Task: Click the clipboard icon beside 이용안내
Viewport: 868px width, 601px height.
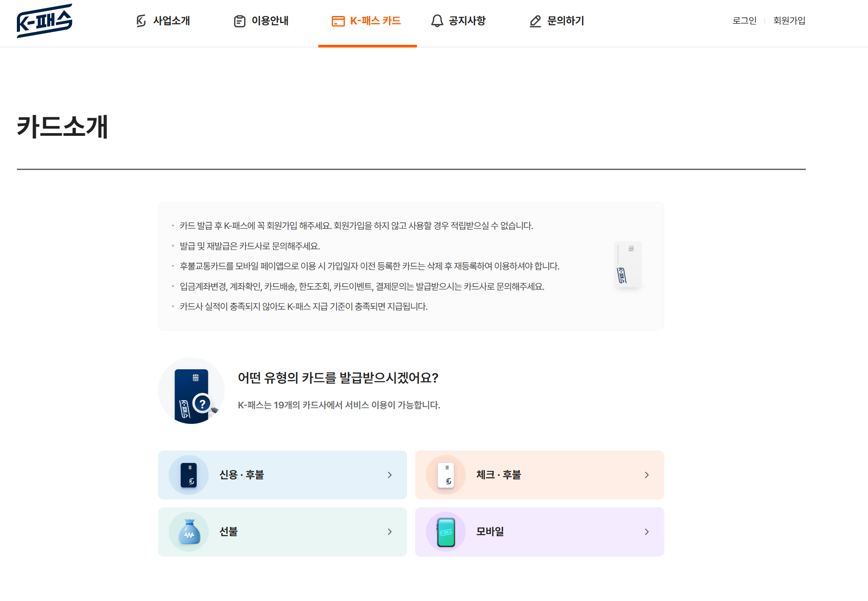Action: click(239, 21)
